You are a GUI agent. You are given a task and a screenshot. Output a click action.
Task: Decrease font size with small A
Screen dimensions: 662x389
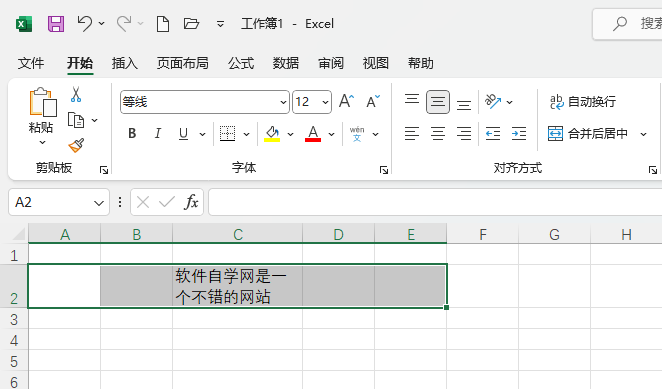pyautogui.click(x=373, y=101)
